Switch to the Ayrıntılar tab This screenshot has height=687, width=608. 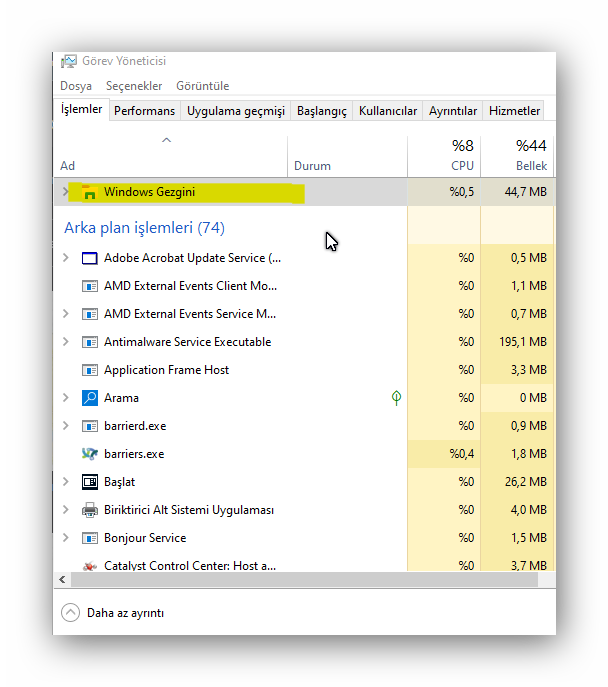(453, 111)
